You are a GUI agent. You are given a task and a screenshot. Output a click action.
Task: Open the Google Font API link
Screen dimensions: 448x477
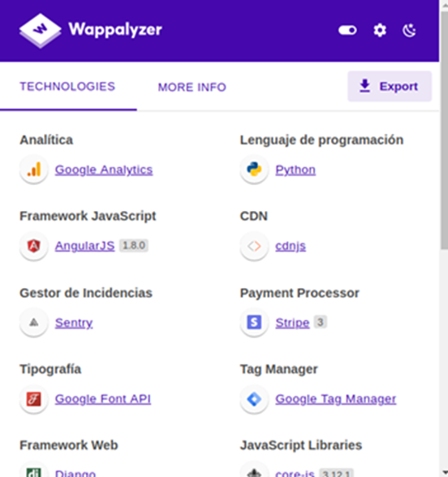103,399
